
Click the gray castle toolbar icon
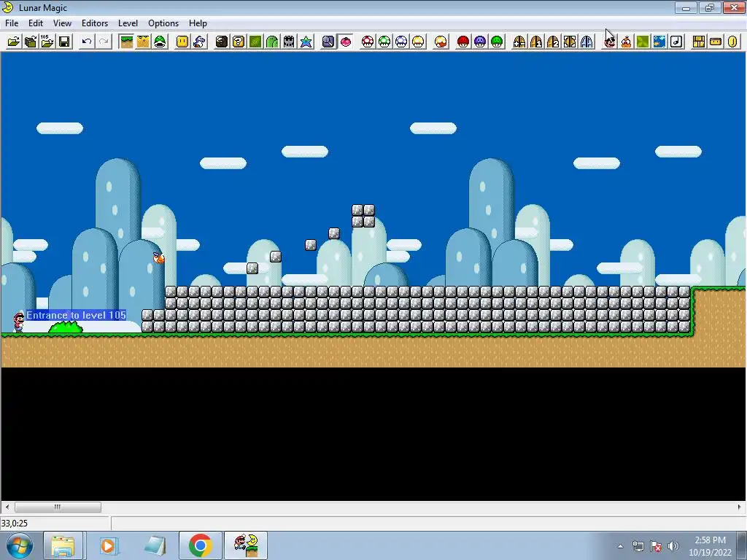[x=289, y=42]
